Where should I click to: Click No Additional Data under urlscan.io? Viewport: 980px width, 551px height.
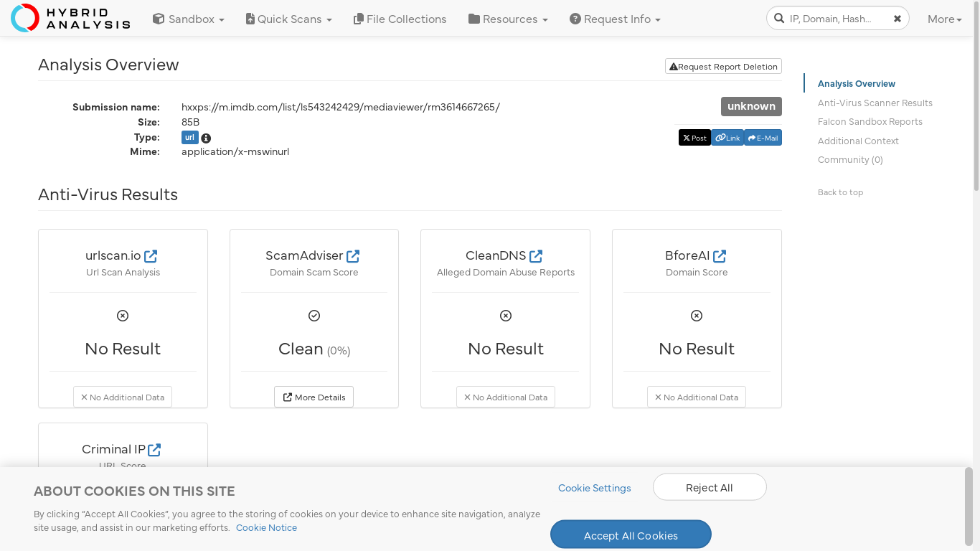123,397
